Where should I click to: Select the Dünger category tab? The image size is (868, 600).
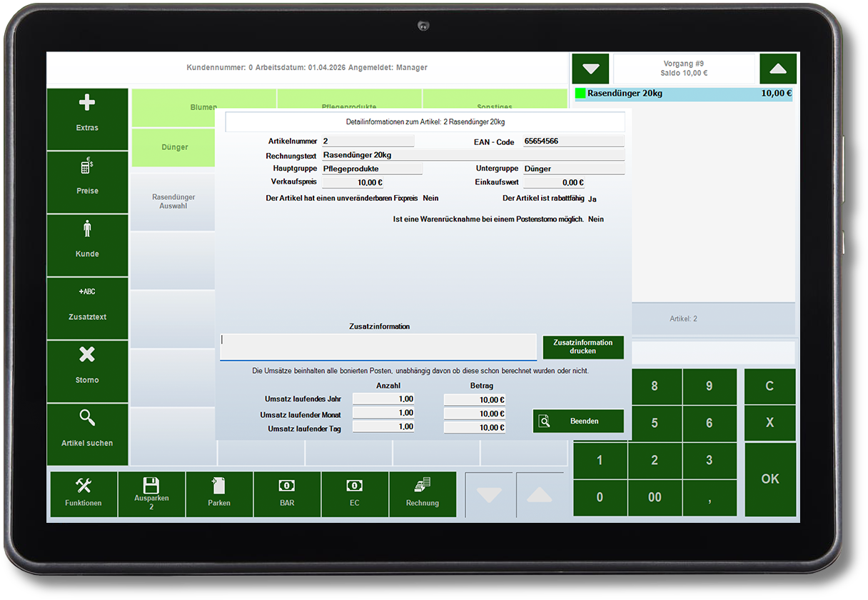point(174,147)
